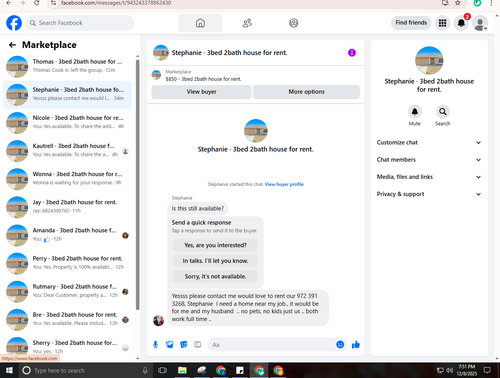500x378 pixels.
Task: Open the Sherry conversation
Action: 67,347
